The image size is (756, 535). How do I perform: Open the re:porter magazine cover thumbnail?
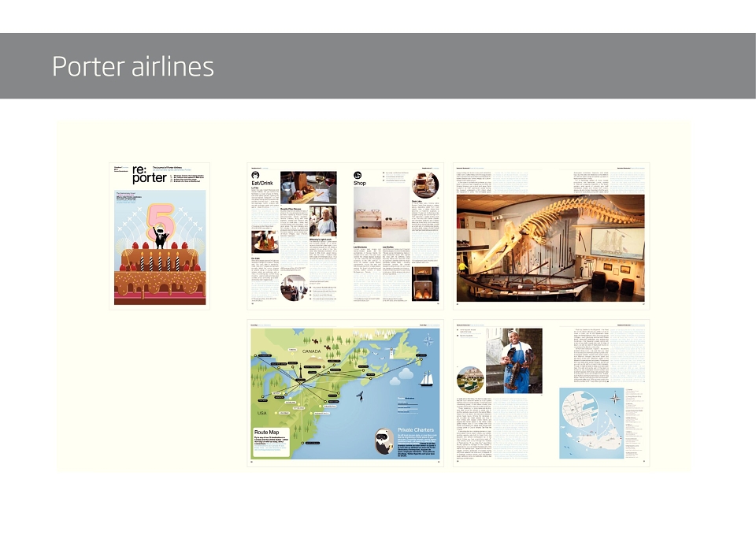tap(160, 236)
